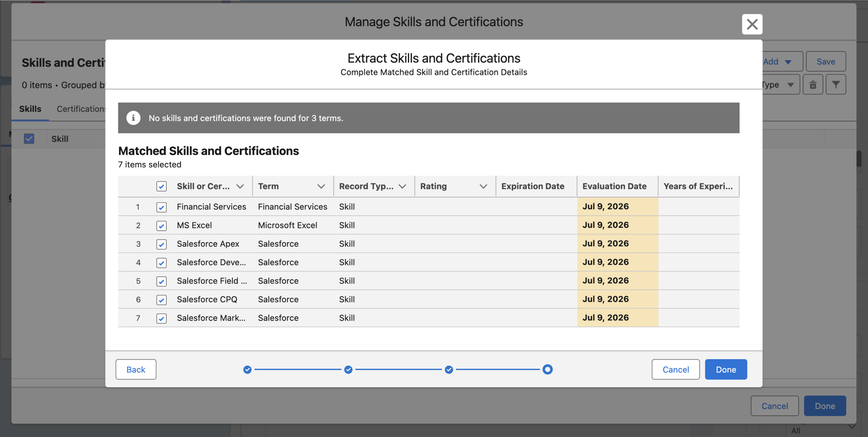
Task: Click the 'Salesforce CPQ' skill name
Action: [x=207, y=299]
